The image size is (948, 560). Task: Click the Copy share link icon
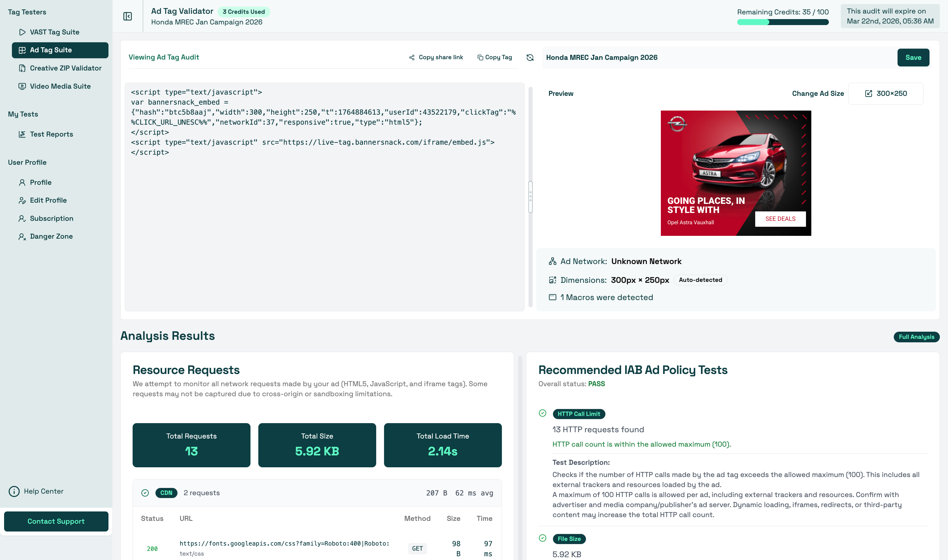(x=412, y=57)
